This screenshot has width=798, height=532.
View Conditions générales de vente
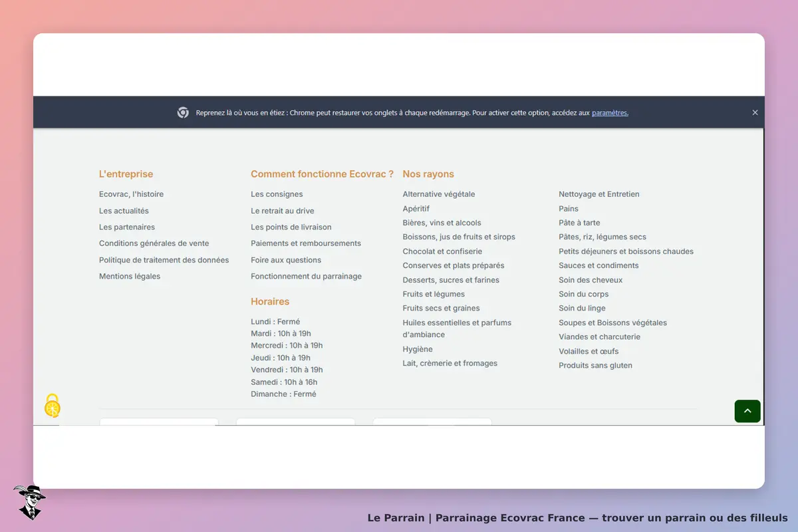pyautogui.click(x=154, y=243)
